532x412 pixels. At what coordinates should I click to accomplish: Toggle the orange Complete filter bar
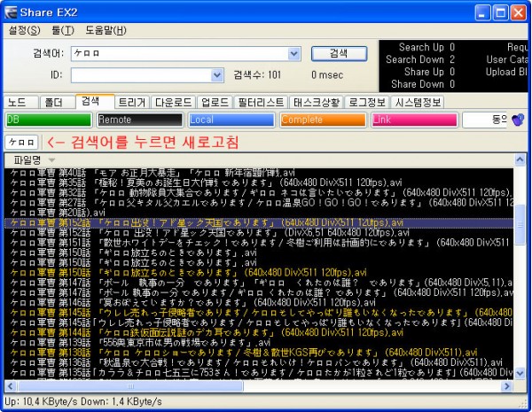323,120
